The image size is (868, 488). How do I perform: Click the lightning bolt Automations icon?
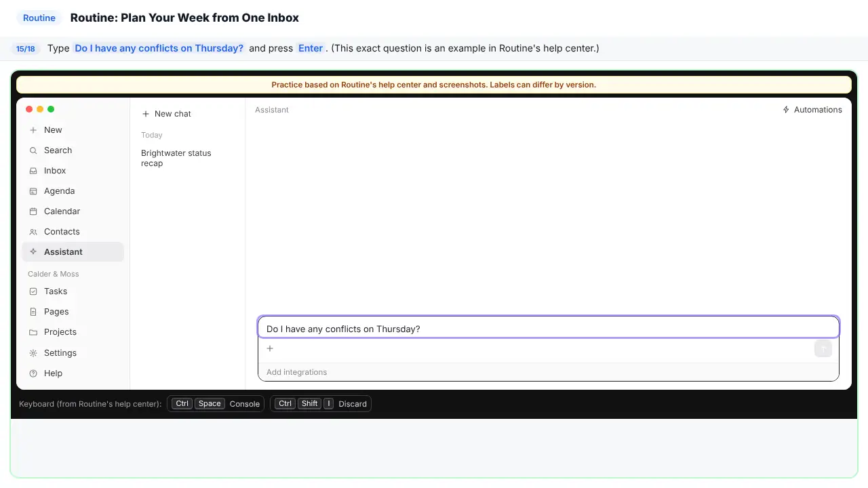[x=786, y=110]
